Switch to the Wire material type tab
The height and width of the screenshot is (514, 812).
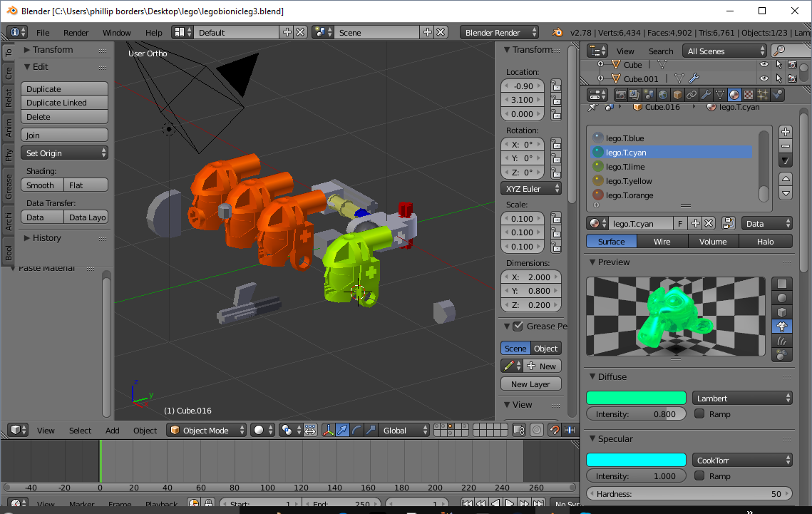[662, 242]
